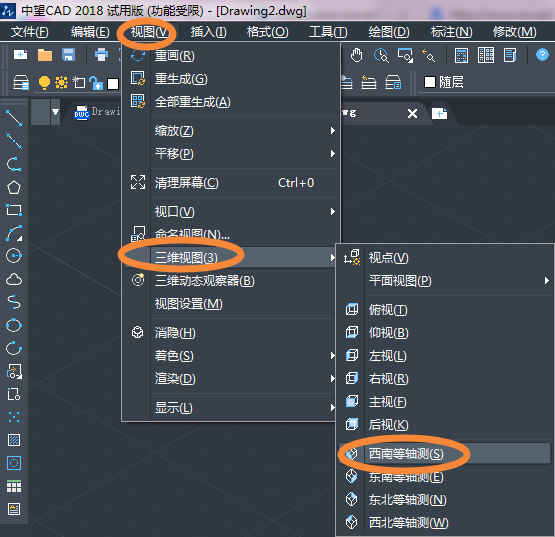Add a new drawing tab

coord(439,114)
